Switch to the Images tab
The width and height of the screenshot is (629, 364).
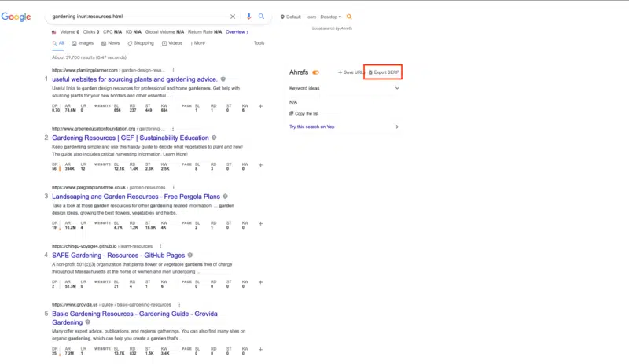[83, 43]
